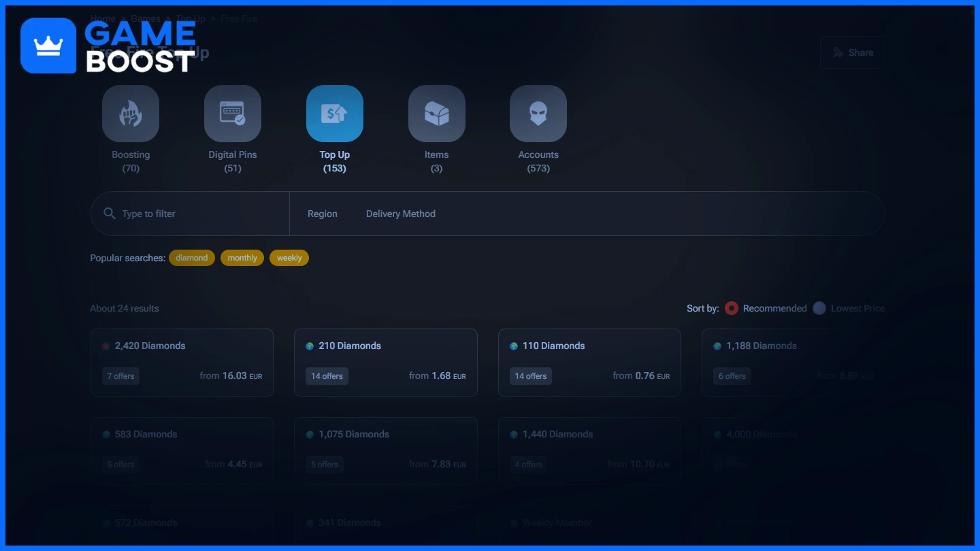Click the price from 10.70 EUR
The width and height of the screenshot is (980, 551).
(x=638, y=464)
